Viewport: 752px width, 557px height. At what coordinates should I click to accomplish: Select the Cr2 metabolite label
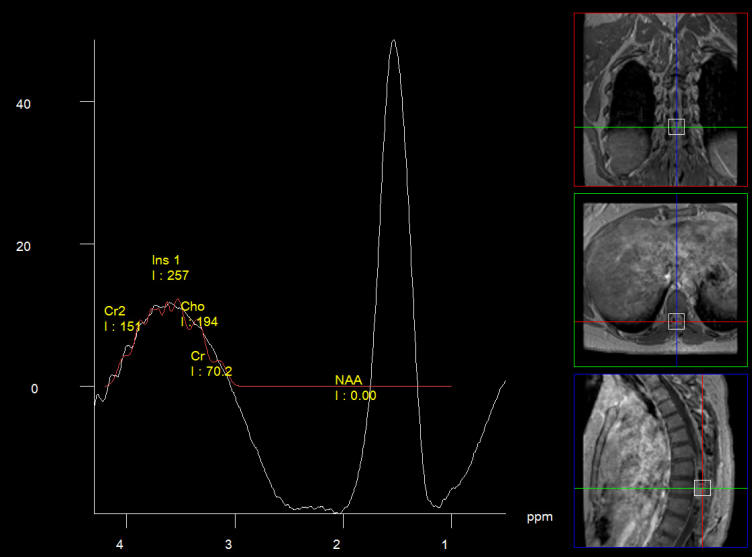coord(122,318)
